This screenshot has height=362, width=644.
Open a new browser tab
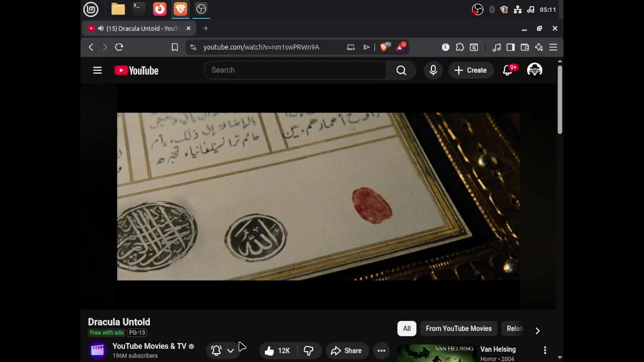pyautogui.click(x=206, y=29)
